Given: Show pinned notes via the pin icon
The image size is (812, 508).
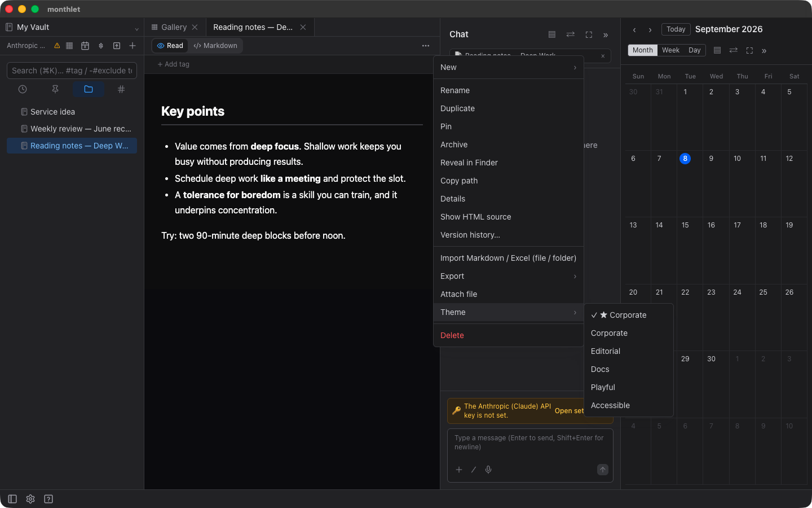Looking at the screenshot, I should click(55, 89).
